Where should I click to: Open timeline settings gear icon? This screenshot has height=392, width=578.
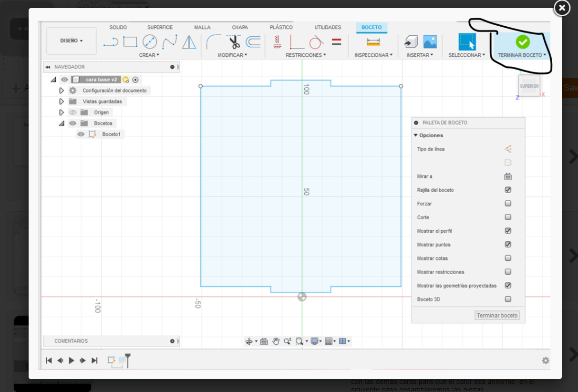(546, 361)
